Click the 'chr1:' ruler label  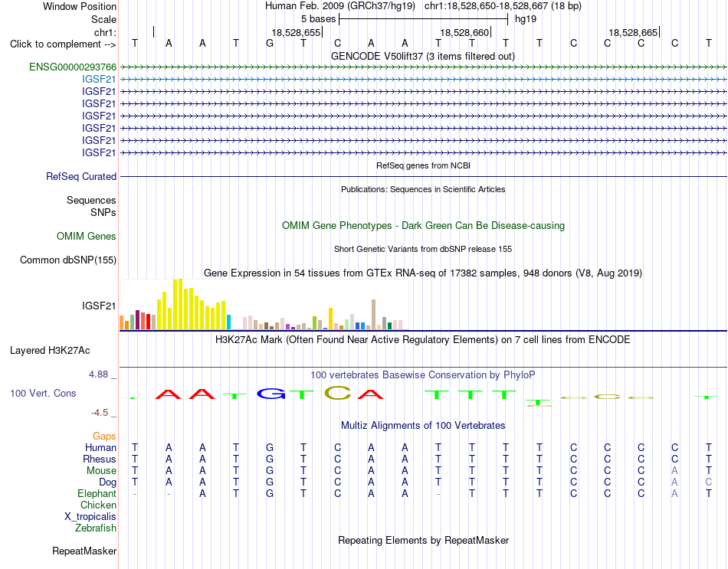[x=106, y=32]
